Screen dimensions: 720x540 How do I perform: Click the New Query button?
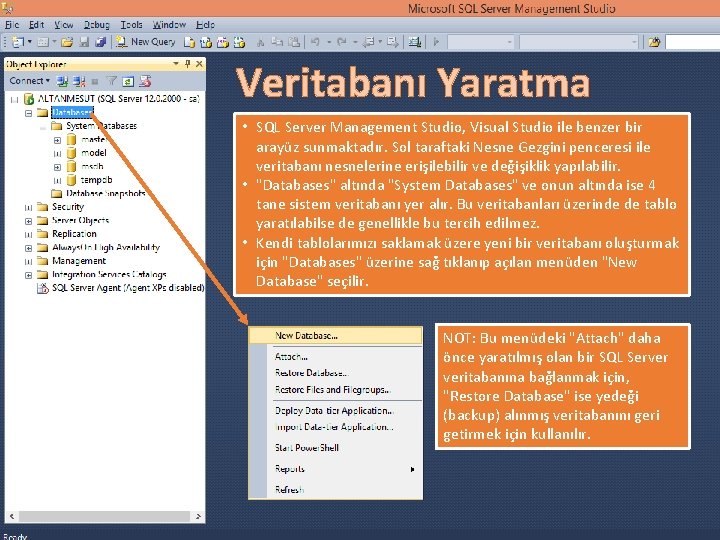pyautogui.click(x=146, y=42)
